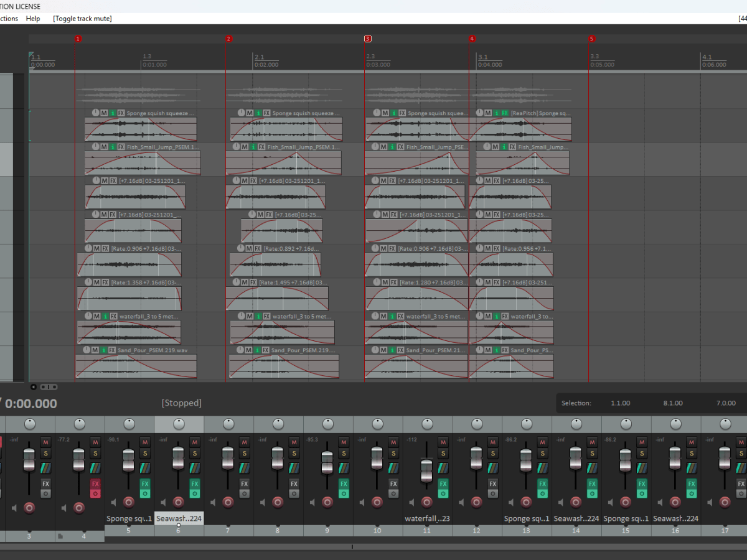Click the Selection end value 8.1.00

(x=673, y=403)
